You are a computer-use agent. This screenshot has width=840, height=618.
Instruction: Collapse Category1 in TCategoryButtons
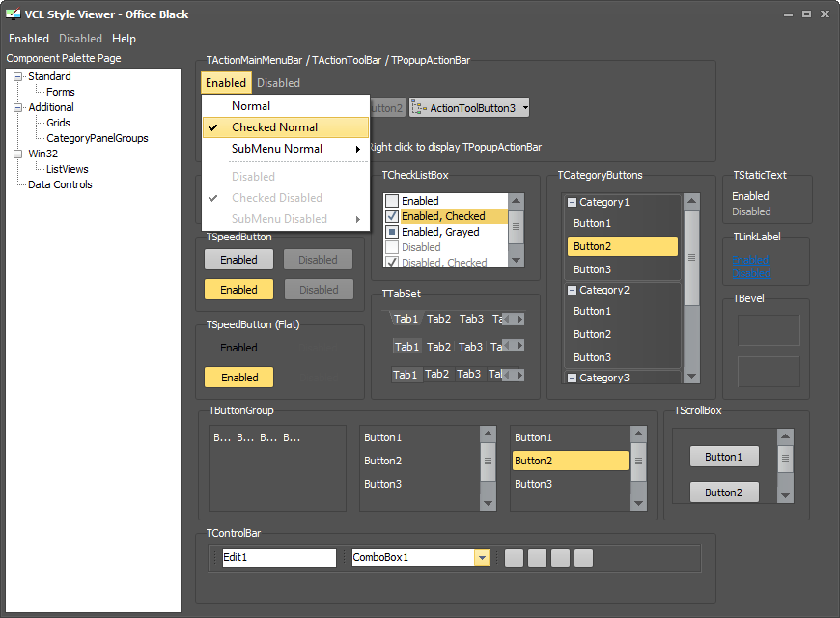pos(572,202)
